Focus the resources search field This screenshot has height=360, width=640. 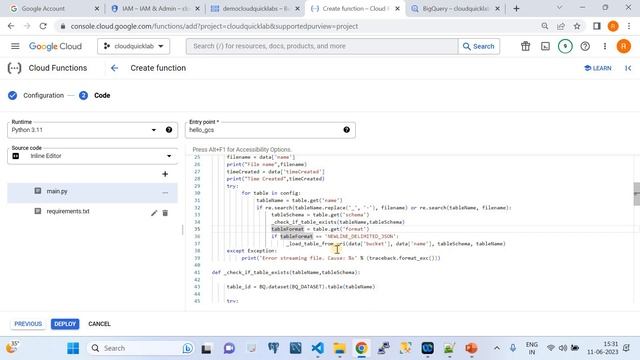pos(322,46)
